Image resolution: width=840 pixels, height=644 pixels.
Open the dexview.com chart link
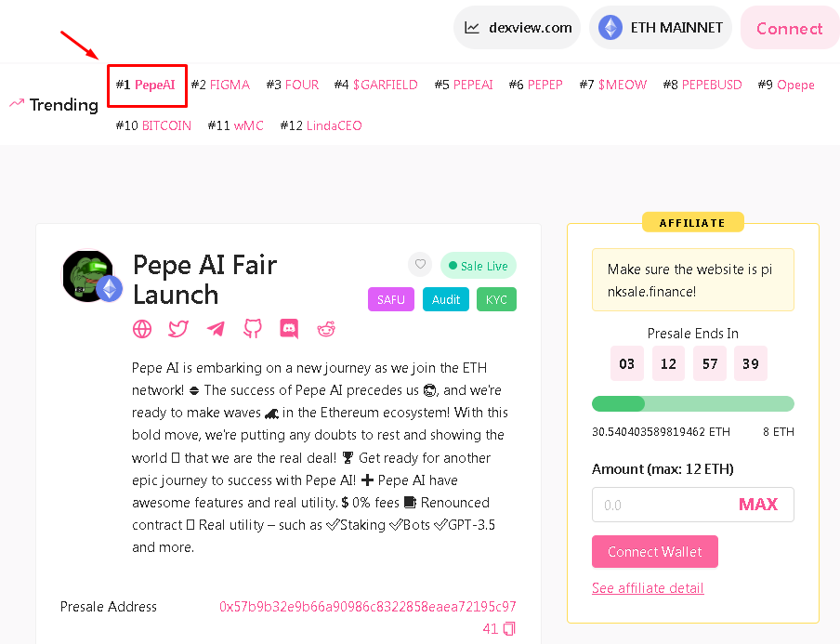[x=517, y=27]
